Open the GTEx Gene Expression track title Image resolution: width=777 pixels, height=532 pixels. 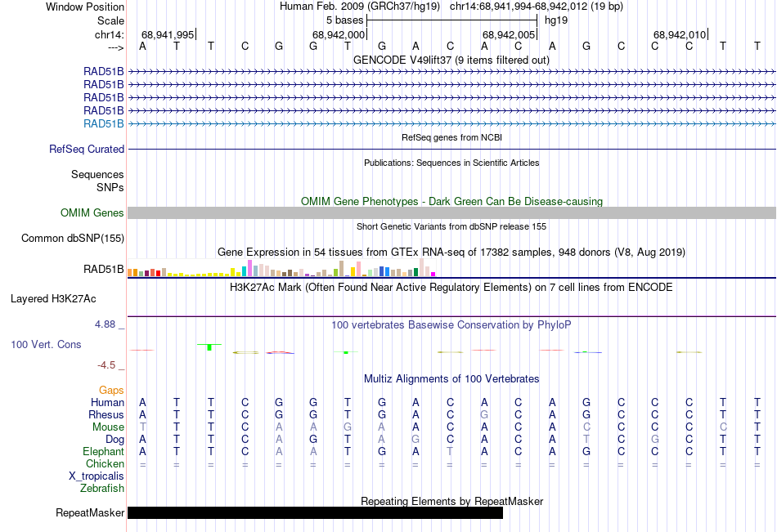point(451,253)
